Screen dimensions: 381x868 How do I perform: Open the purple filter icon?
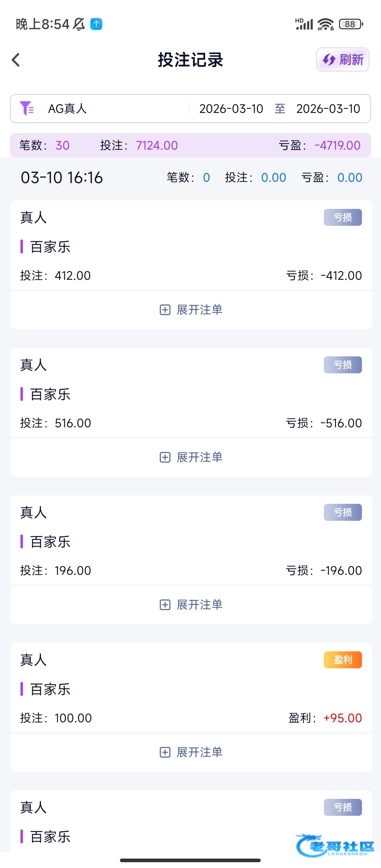[x=27, y=108]
